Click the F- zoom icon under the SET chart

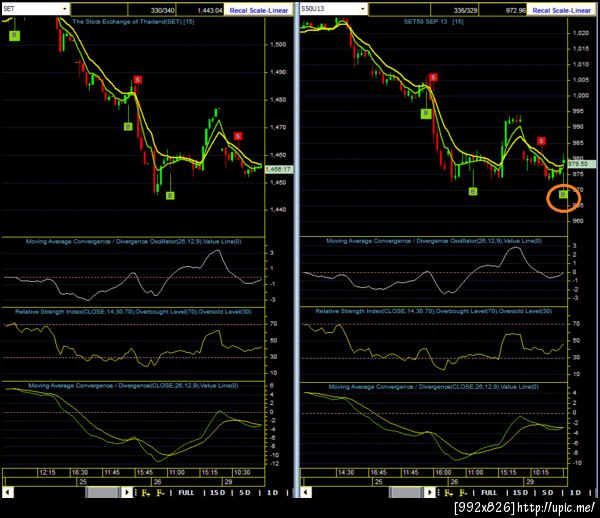[x=160, y=493]
